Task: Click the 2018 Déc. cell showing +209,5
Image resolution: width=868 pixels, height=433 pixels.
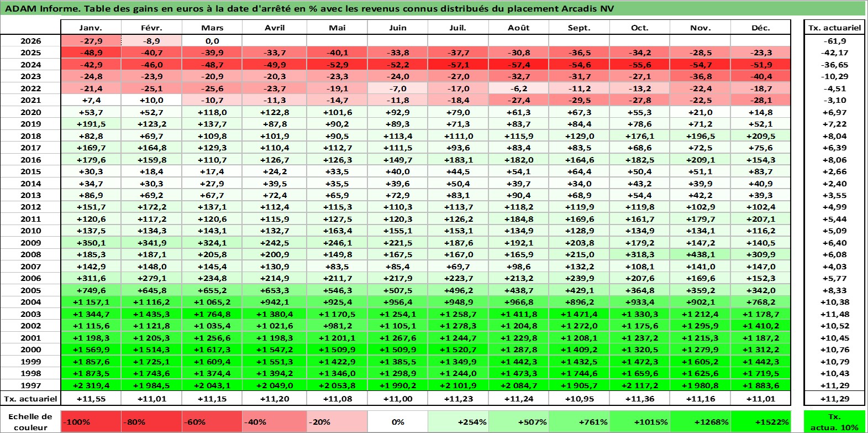Action: [x=761, y=136]
